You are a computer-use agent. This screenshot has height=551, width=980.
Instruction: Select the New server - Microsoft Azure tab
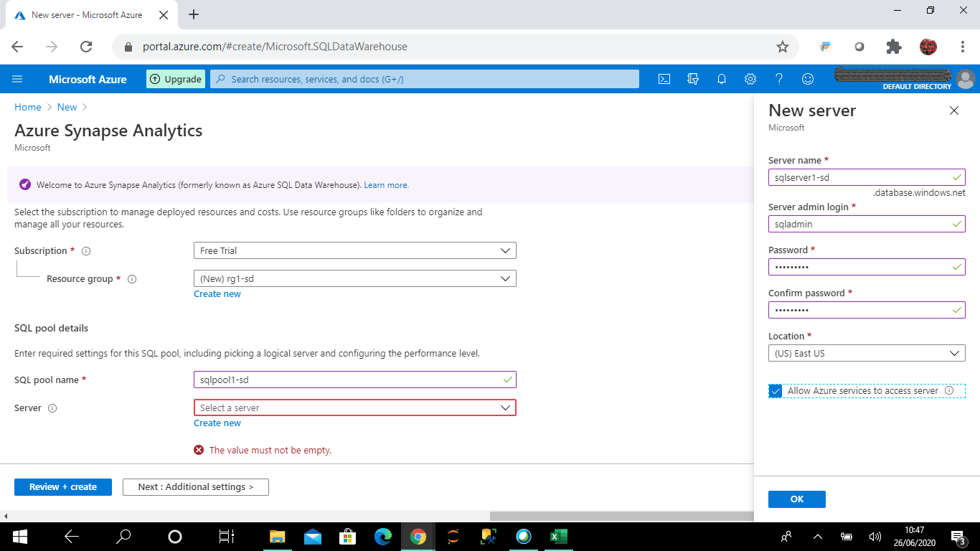pyautogui.click(x=88, y=14)
